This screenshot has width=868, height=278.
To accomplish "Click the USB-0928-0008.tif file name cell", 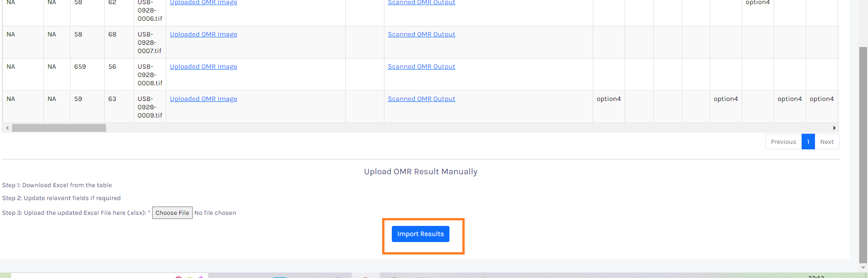I will point(150,75).
